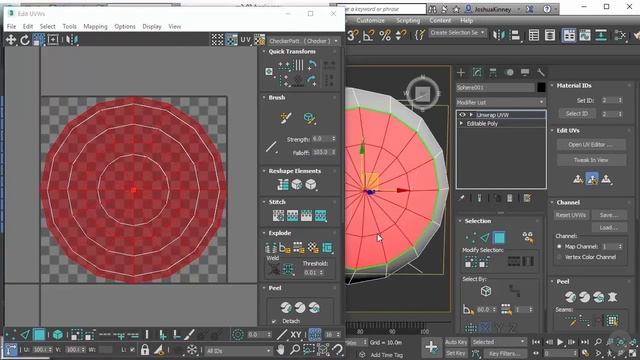
Task: Open the Mapping menu in Edit UVWs
Action: [95, 27]
